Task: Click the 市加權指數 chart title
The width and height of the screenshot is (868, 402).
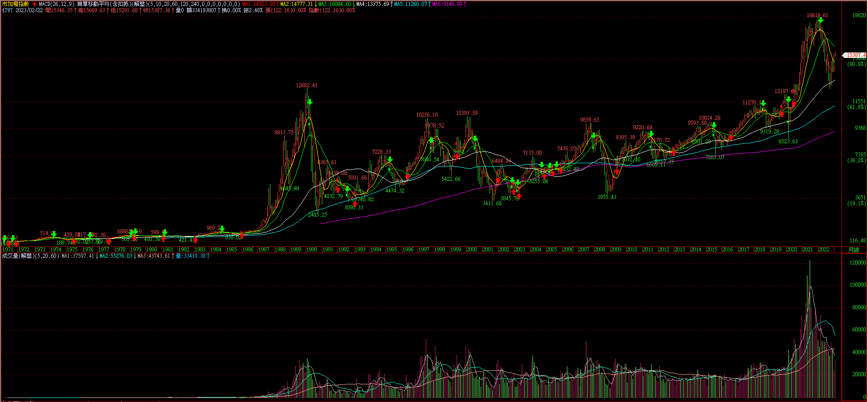Action: click(16, 4)
